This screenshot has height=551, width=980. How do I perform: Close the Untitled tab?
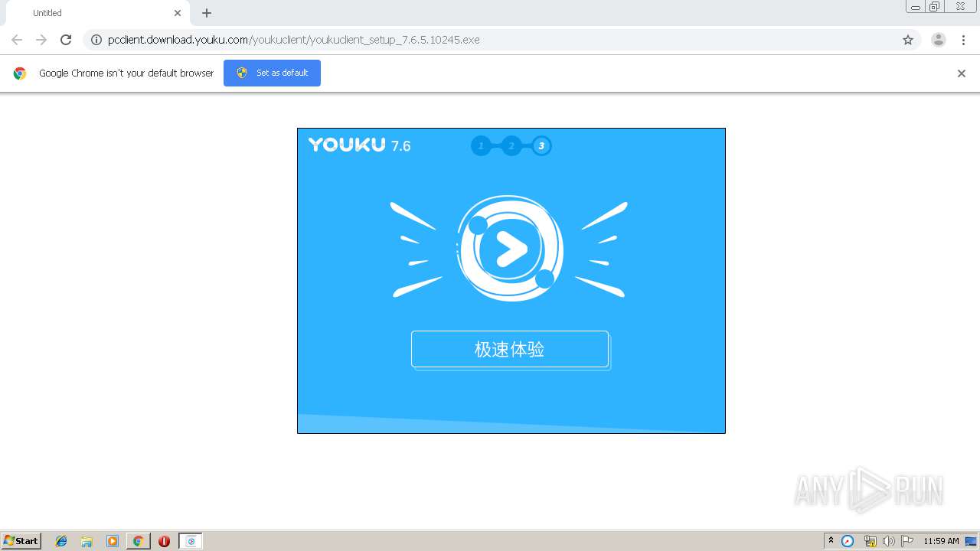(178, 13)
